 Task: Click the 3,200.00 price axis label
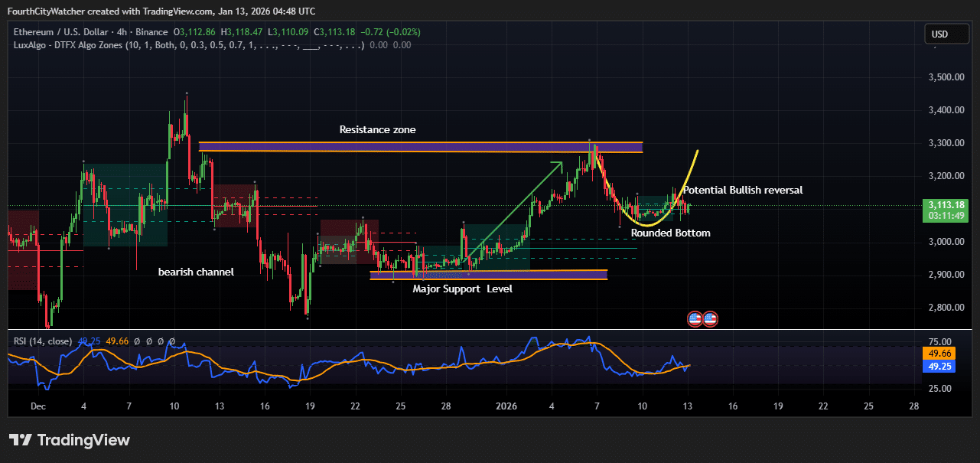point(946,176)
